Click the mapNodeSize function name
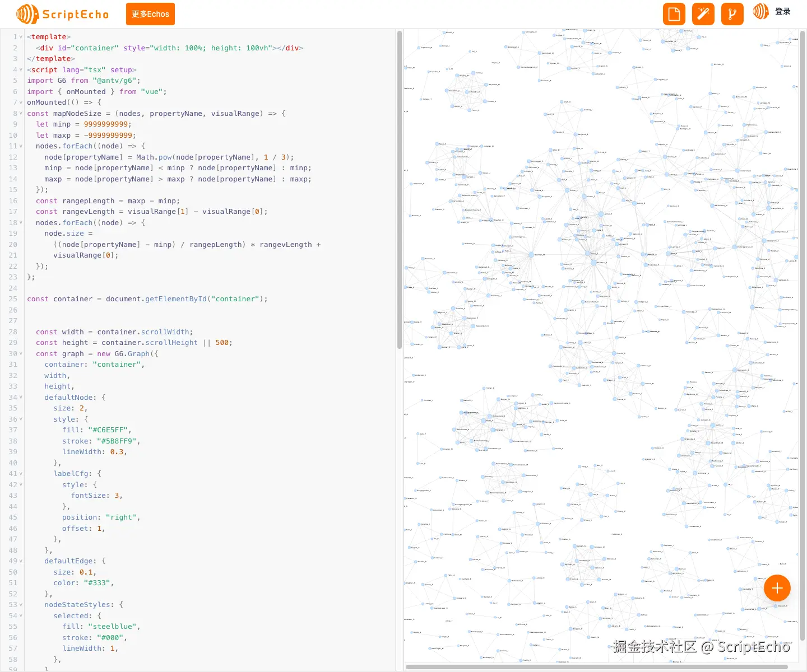 [x=77, y=114]
